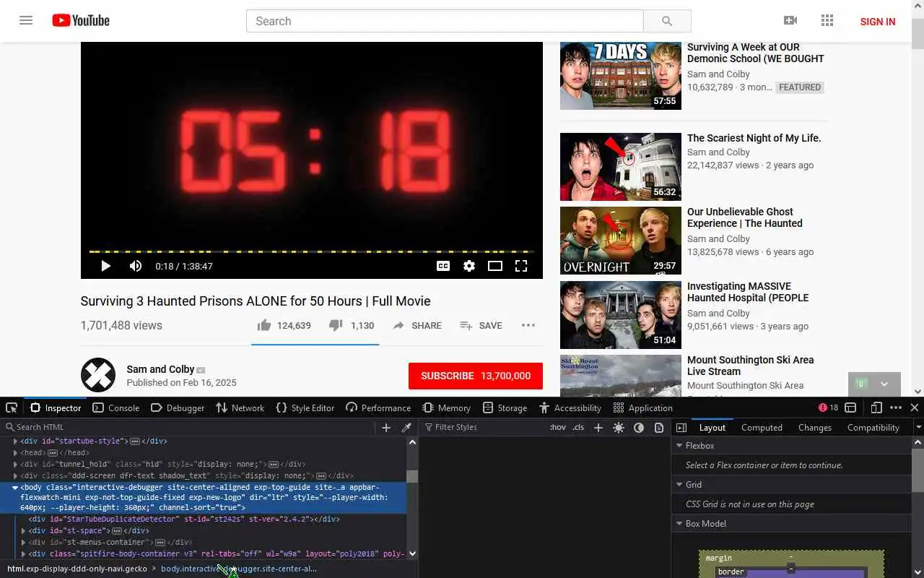This screenshot has width=924, height=578.
Task: Toggle print media simulation icon
Action: coord(659,428)
